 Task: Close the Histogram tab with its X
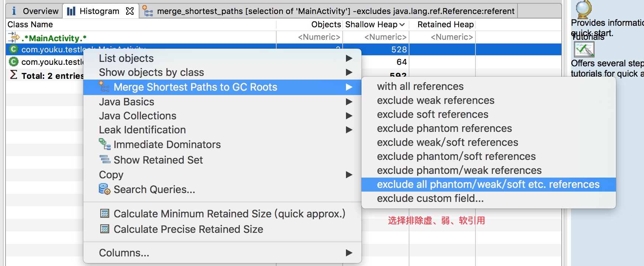point(130,11)
